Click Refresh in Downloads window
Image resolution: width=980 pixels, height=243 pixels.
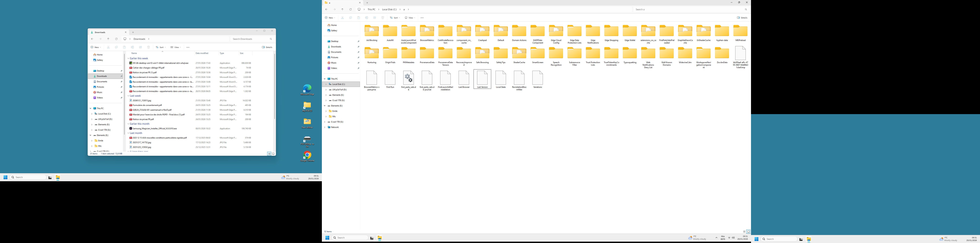coord(116,39)
